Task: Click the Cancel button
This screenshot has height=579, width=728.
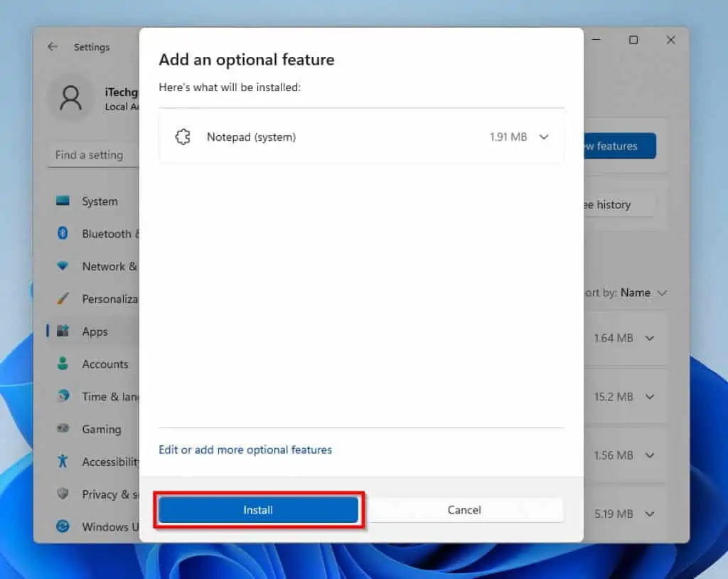Action: coord(464,509)
